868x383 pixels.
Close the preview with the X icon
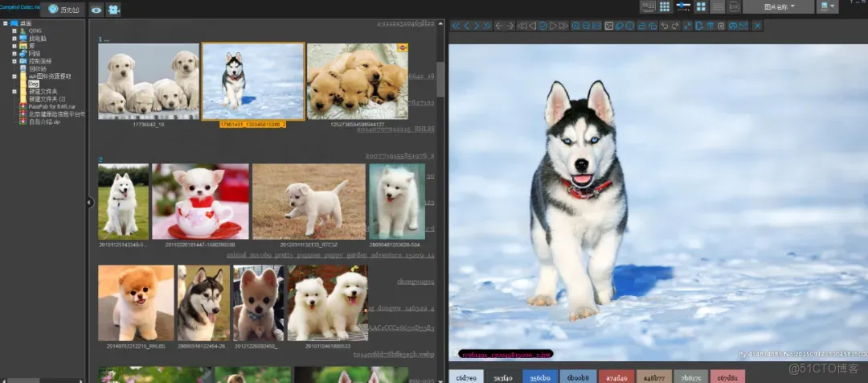tap(757, 26)
